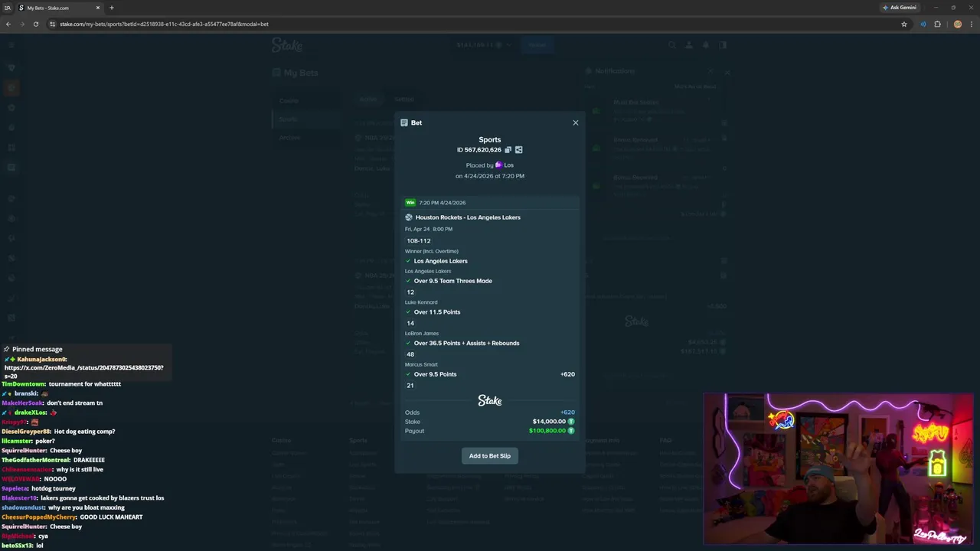Click the Stake logo inside the bet card

490,400
